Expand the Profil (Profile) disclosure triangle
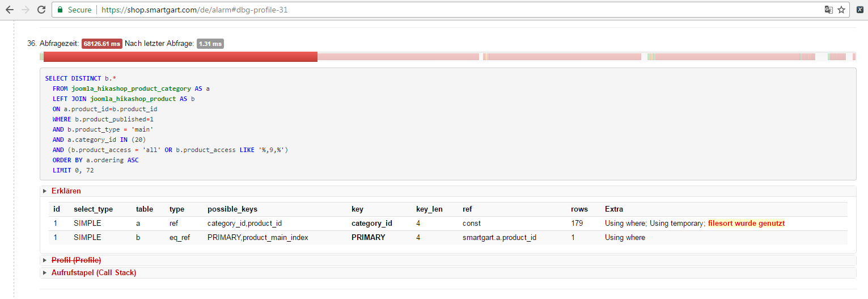Image resolution: width=868 pixels, height=299 pixels. coord(45,260)
